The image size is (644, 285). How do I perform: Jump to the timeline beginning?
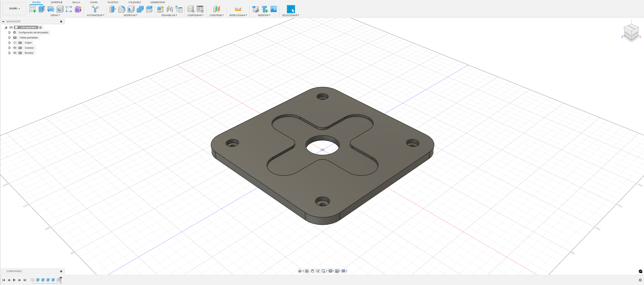[4, 280]
